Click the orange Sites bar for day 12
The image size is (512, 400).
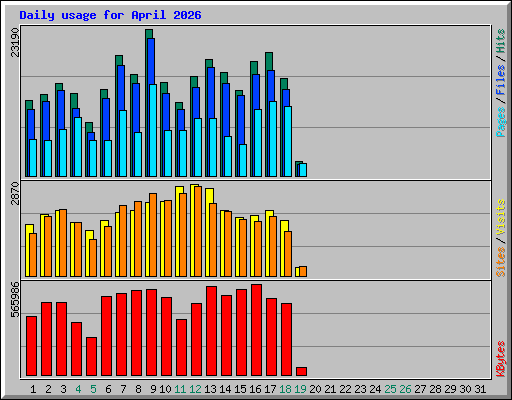(198, 231)
